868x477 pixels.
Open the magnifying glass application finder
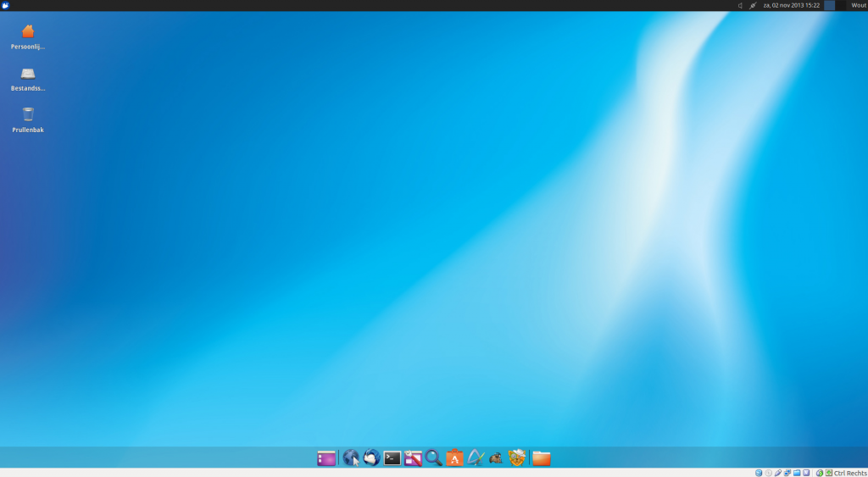[434, 458]
